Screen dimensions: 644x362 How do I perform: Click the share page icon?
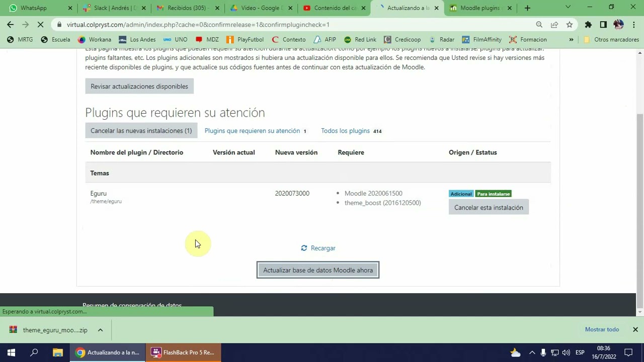pos(554,25)
